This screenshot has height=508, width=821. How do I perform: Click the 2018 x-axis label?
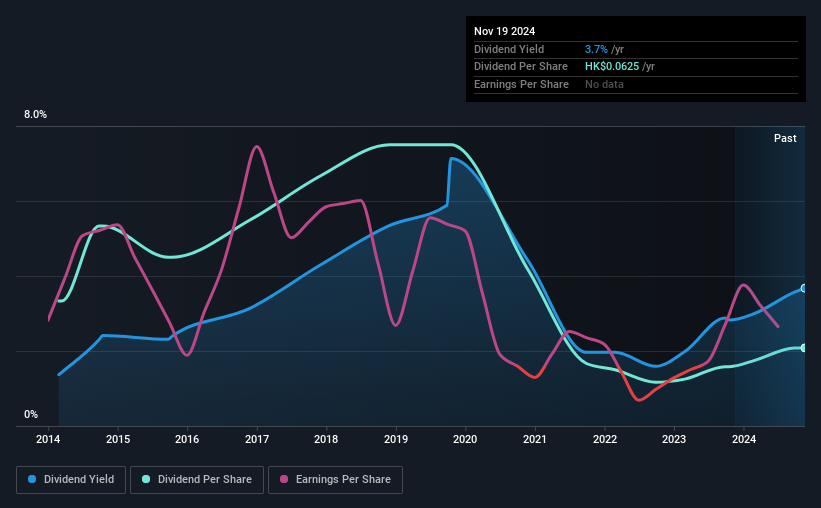[x=326, y=439]
